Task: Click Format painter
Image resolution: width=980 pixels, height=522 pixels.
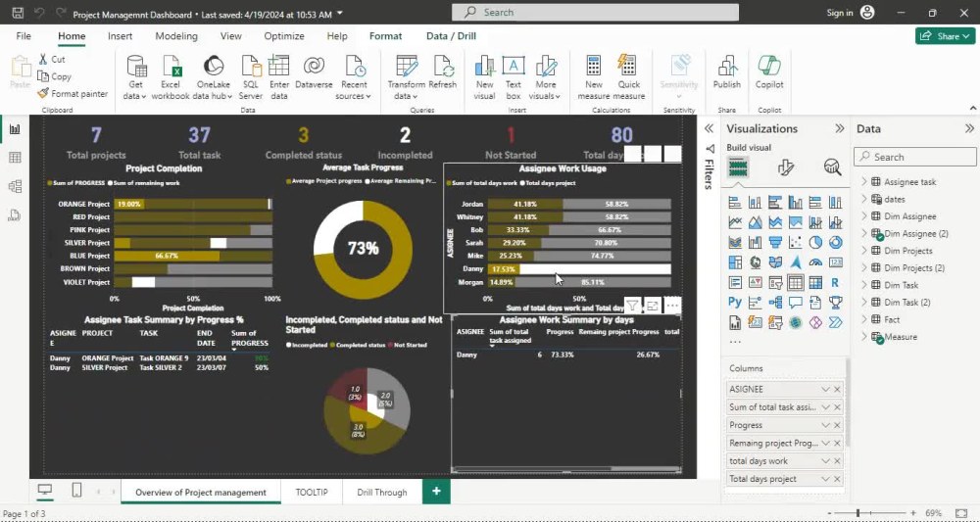Action: [x=73, y=94]
